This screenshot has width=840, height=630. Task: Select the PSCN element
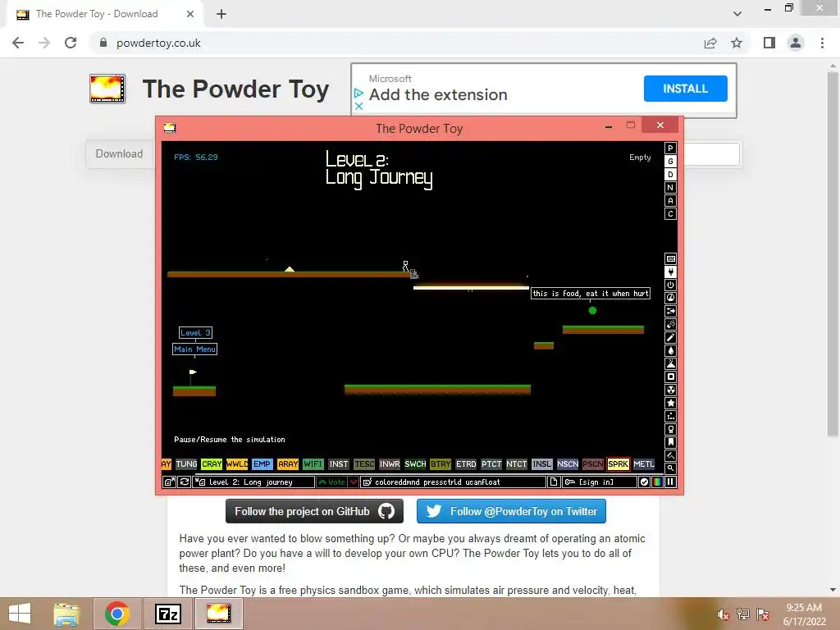pyautogui.click(x=593, y=464)
